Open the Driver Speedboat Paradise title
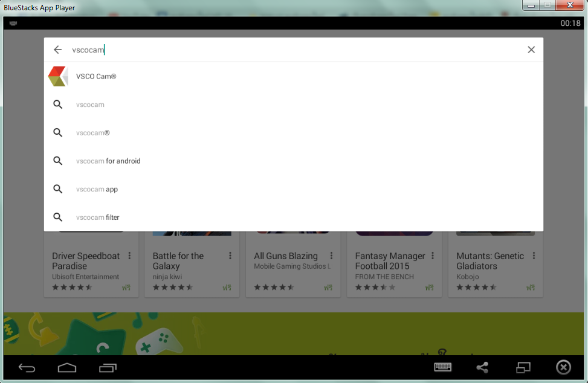 pos(86,261)
